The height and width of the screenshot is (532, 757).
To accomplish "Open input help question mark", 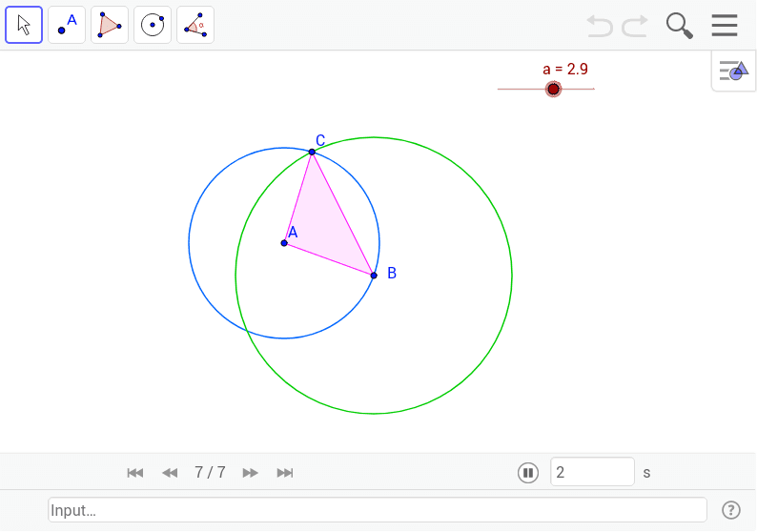I will coord(731,510).
